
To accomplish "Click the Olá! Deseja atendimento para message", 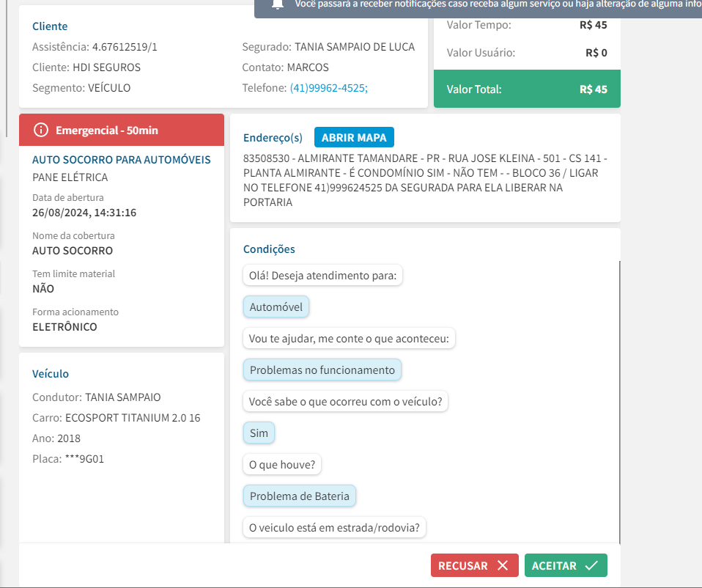I will pyautogui.click(x=322, y=276).
